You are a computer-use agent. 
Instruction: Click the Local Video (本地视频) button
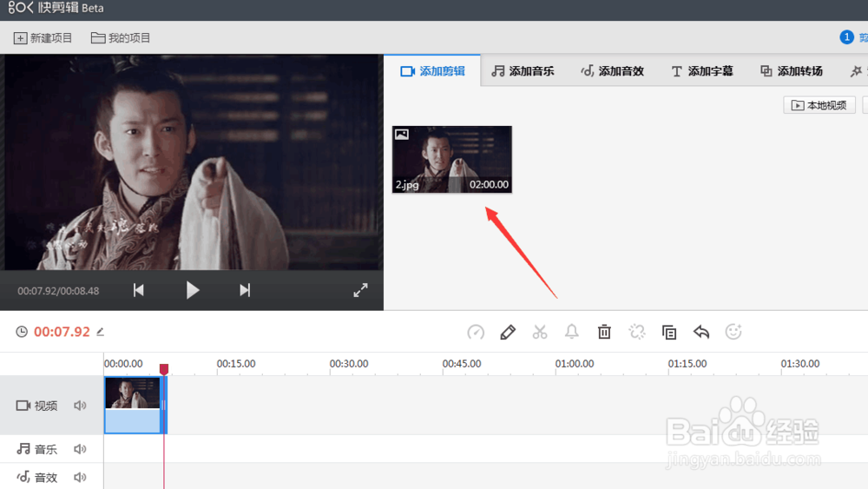pyautogui.click(x=819, y=105)
